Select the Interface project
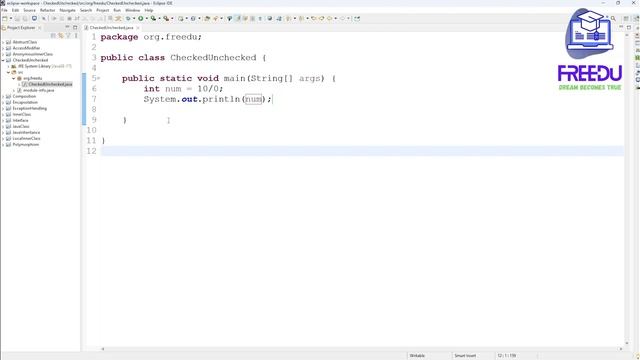 click(20, 120)
